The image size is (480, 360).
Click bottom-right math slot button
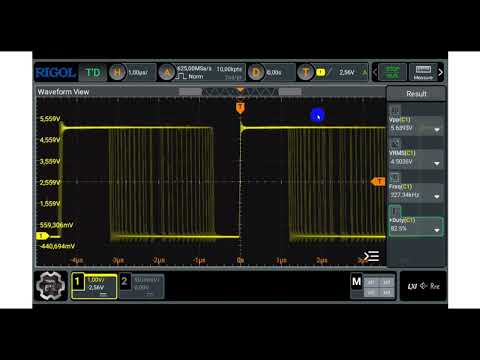(x=387, y=292)
